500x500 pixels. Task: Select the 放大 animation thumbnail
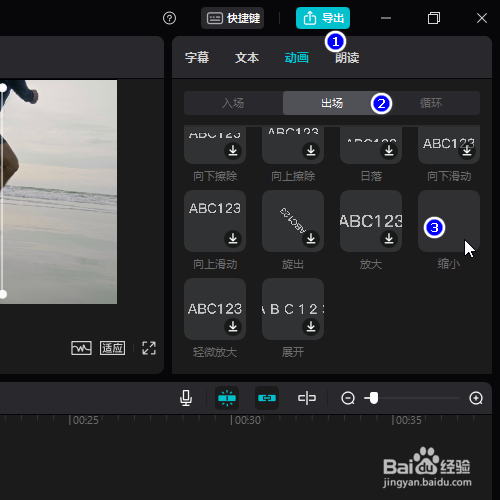point(371,221)
